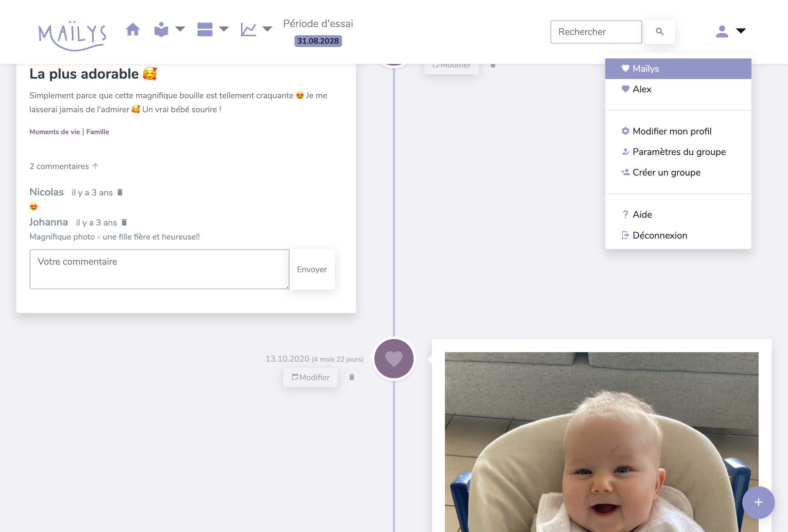Delete the 13.10.2020 entry via trash icon
The image size is (788, 532).
[352, 377]
